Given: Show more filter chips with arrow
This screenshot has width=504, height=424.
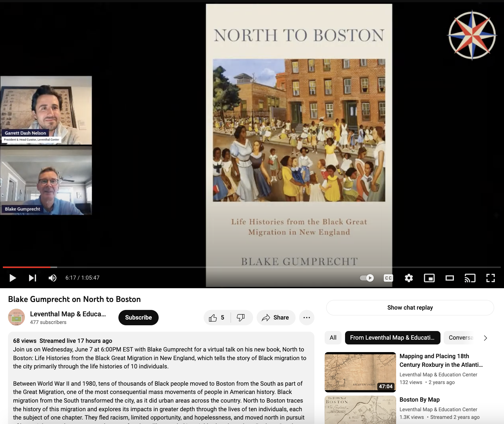Looking at the screenshot, I should [x=485, y=338].
